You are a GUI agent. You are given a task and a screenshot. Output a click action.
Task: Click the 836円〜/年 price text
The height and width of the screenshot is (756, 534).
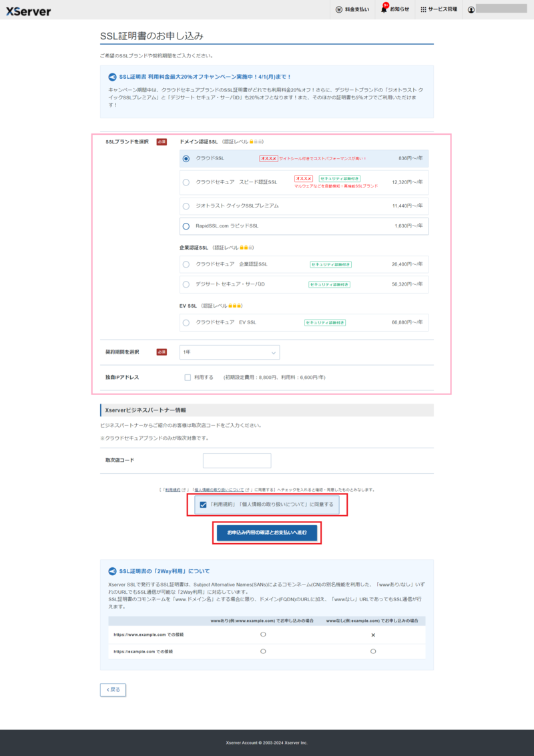[411, 159]
